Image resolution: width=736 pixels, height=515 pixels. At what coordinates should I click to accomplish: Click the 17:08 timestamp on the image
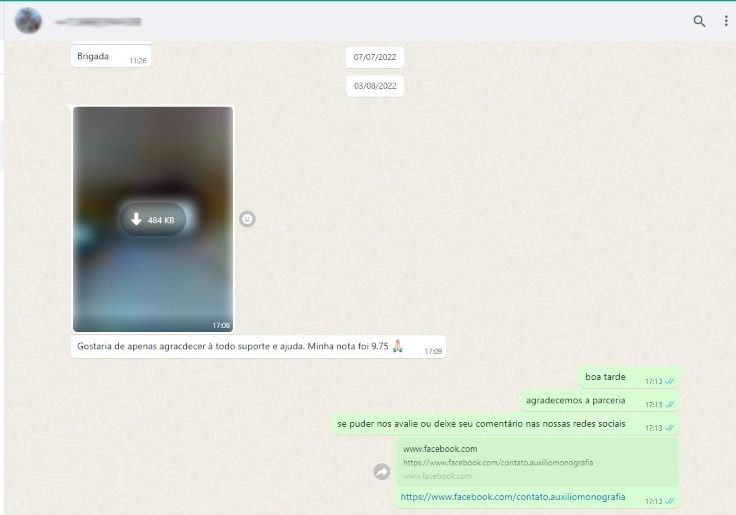(220, 325)
